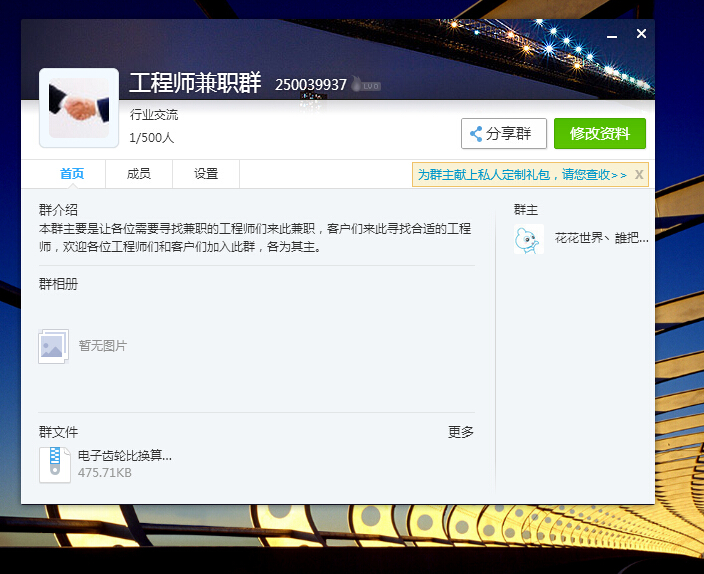Click the 群相册 album heading
Viewport: 704px width, 574px height.
click(x=58, y=284)
